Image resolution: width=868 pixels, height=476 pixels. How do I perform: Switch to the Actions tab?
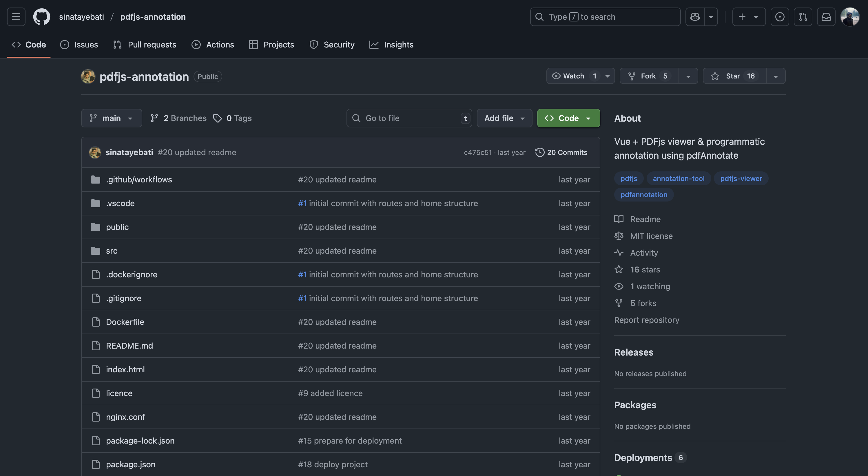213,44
